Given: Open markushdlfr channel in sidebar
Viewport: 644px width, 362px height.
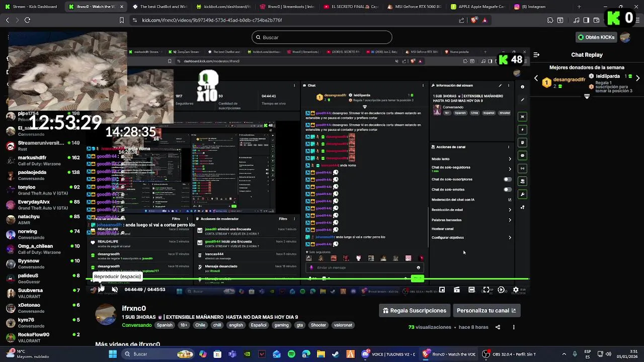Looking at the screenshot, I should (43, 160).
